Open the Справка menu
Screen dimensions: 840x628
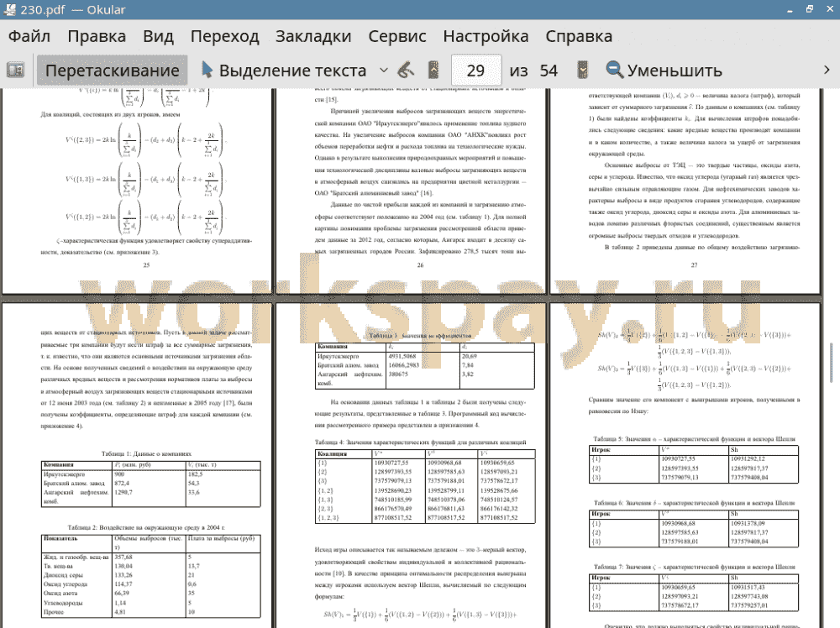[x=579, y=36]
